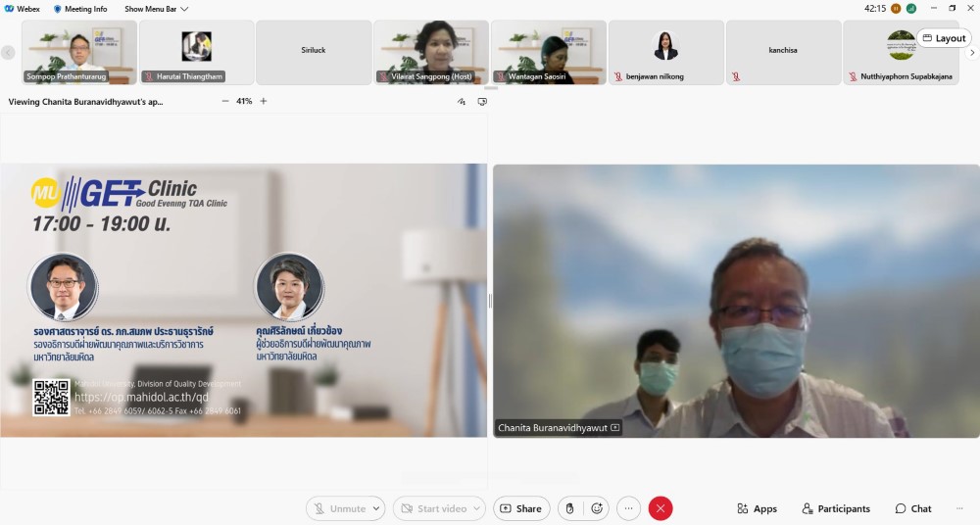Open Meeting Info
The image size is (980, 525).
pos(80,9)
